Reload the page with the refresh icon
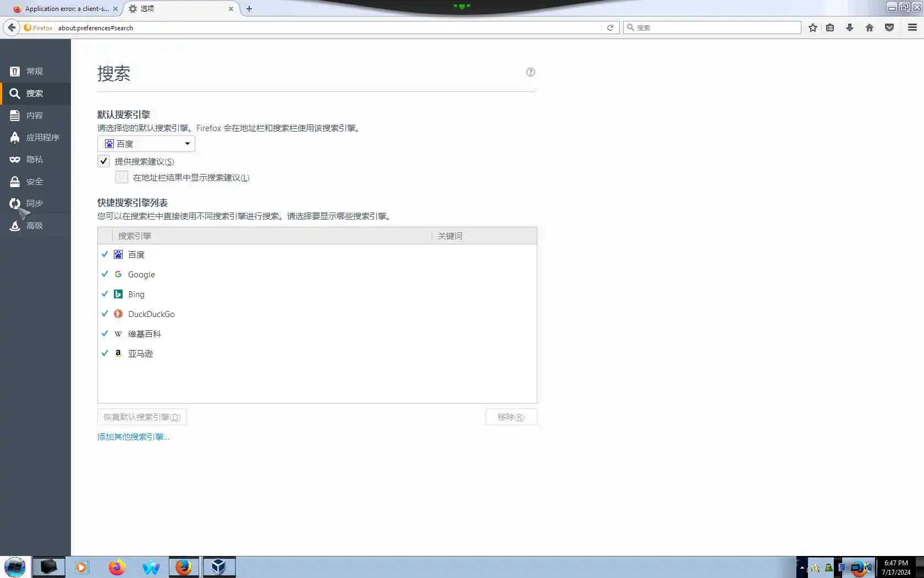The image size is (924, 578). [610, 28]
